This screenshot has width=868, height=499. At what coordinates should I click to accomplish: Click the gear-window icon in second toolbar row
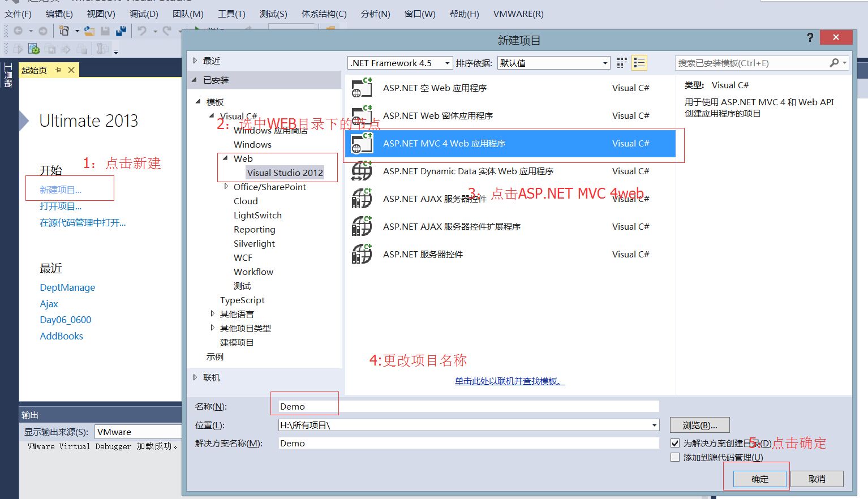click(34, 49)
